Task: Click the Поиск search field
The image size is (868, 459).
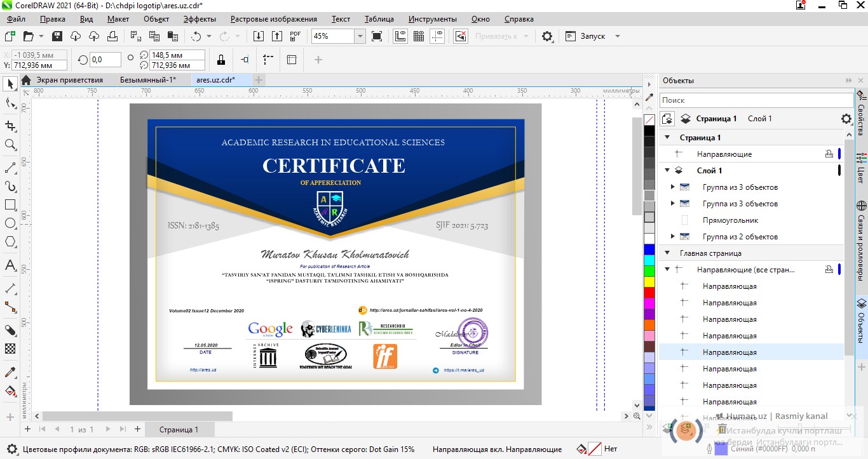Action: tap(756, 100)
